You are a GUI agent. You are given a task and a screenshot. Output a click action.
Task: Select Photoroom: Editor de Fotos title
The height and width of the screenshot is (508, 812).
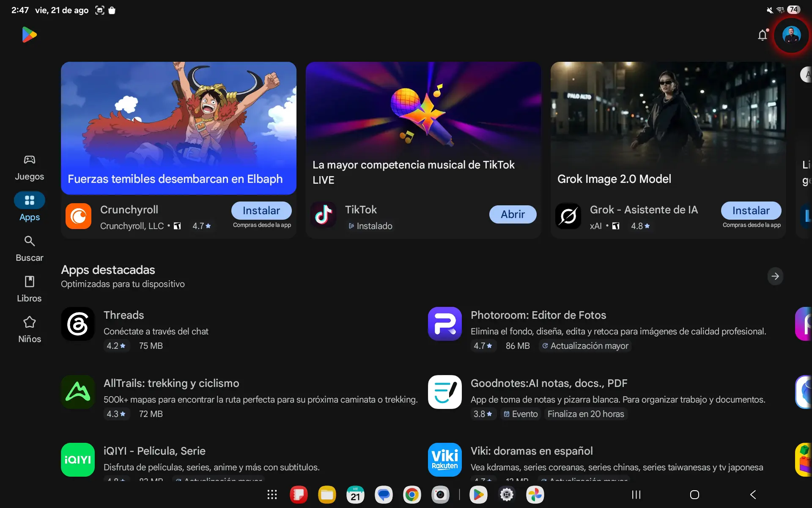tap(538, 315)
